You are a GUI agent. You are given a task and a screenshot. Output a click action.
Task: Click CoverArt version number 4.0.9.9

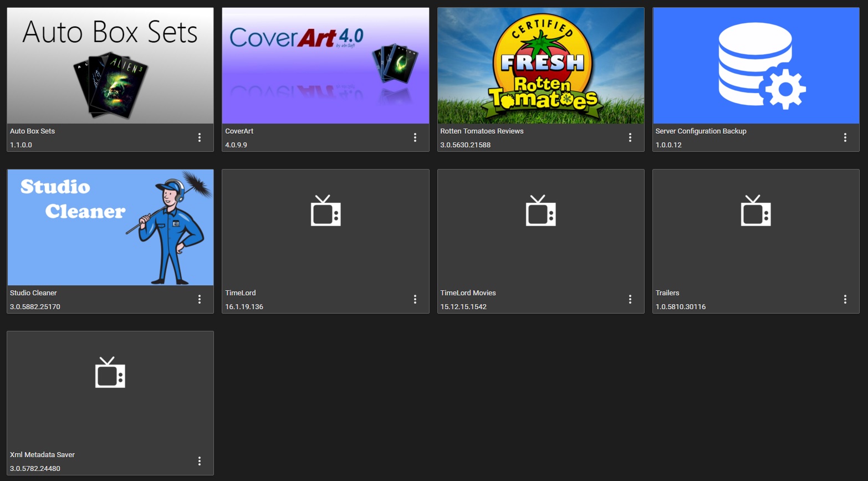tap(236, 145)
